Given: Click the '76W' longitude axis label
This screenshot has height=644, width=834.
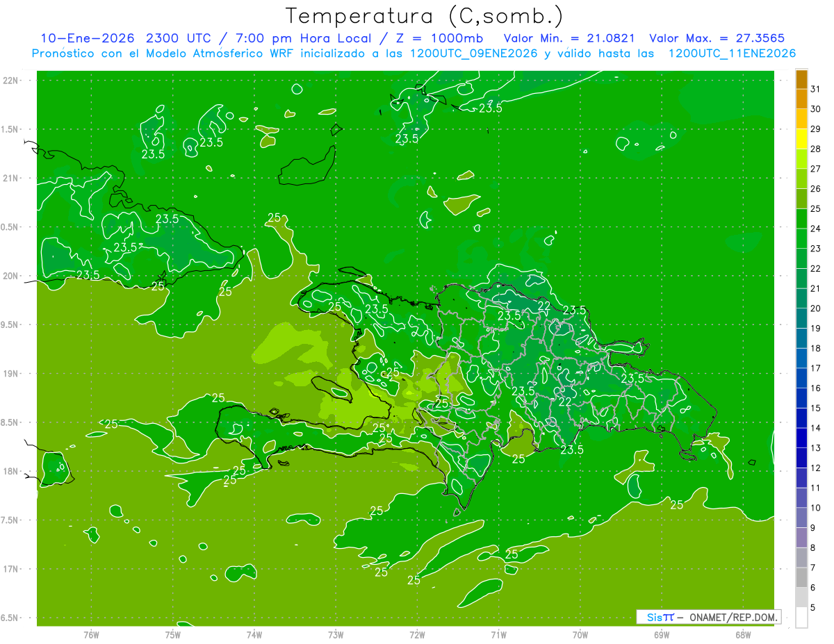Looking at the screenshot, I should [x=91, y=634].
